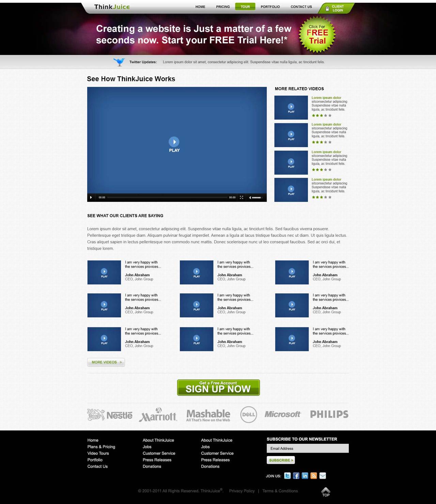Open the Facebook social icon in footer
Screen dimensions: 436x504
coord(296,476)
